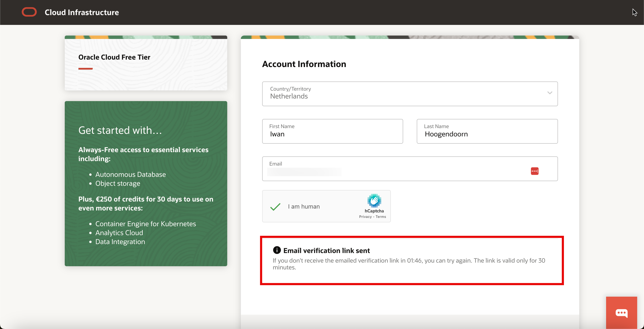
Task: Click the Autonomous Database list item
Action: tap(131, 174)
